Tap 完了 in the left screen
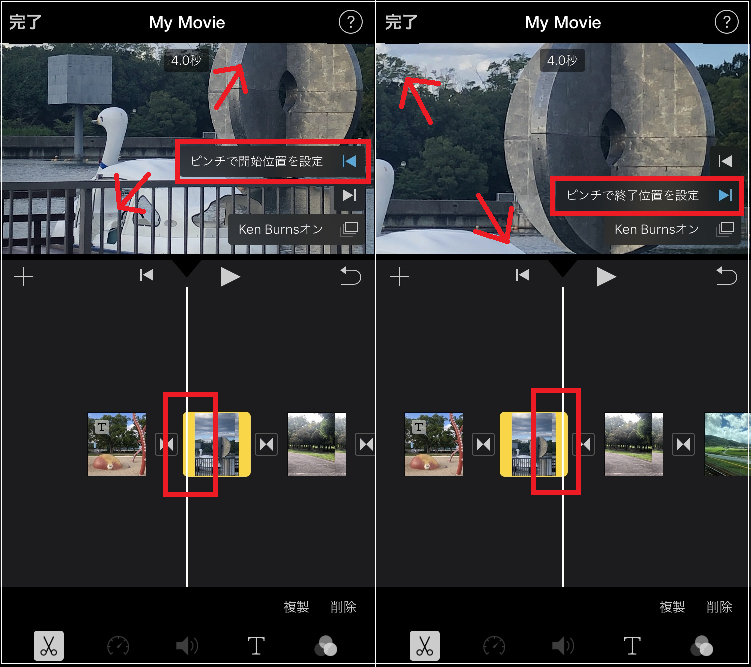 click(x=25, y=22)
